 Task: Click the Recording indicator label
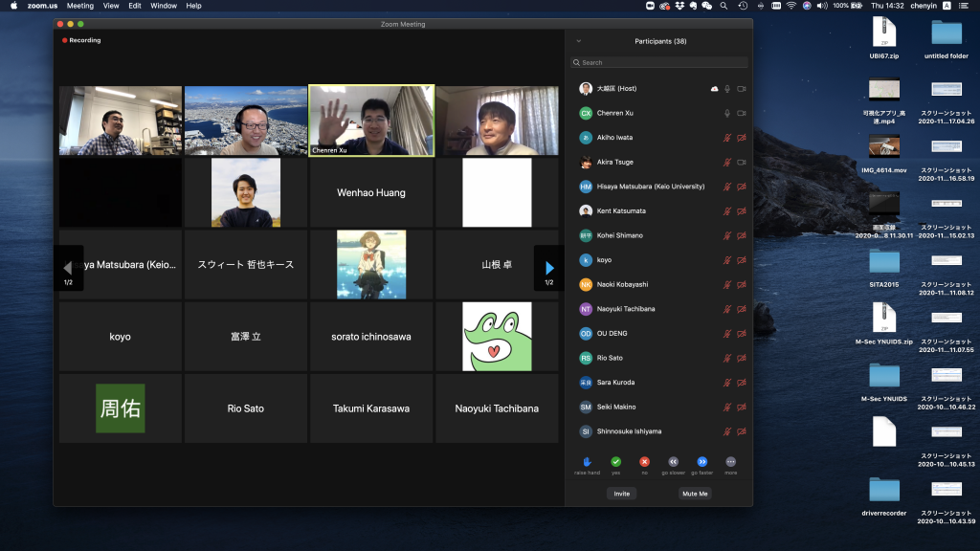81,40
